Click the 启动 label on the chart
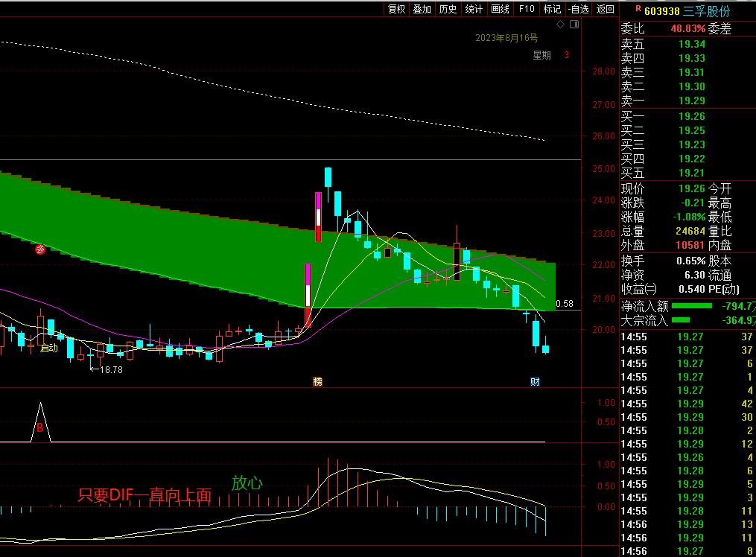756x557 pixels. point(48,348)
